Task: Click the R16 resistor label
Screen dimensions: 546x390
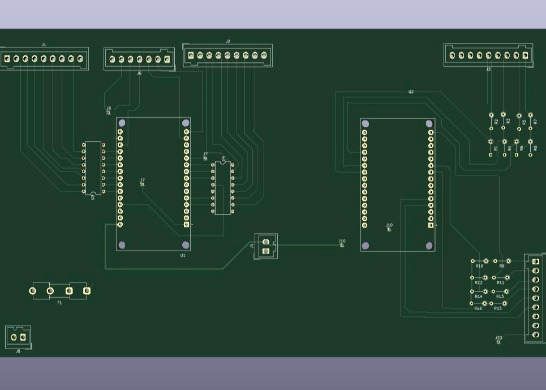Action: pos(478,308)
